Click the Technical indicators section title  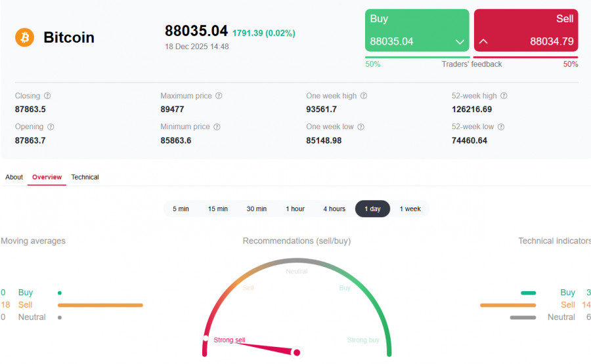(554, 241)
